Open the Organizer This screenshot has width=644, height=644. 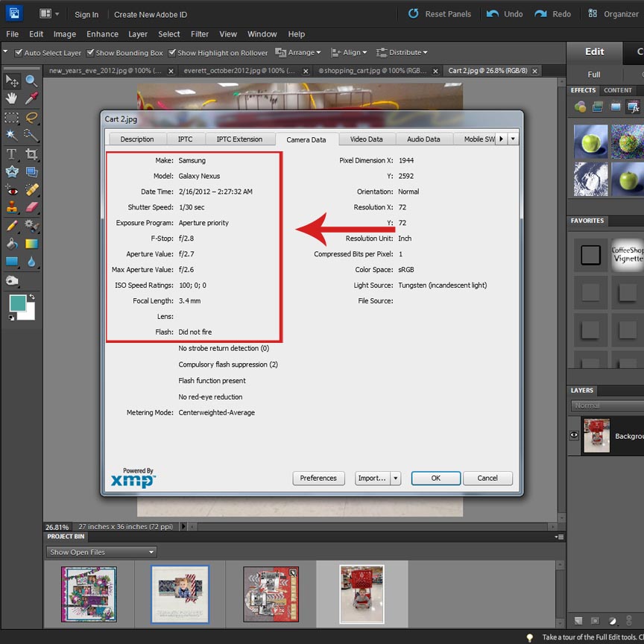click(x=613, y=14)
